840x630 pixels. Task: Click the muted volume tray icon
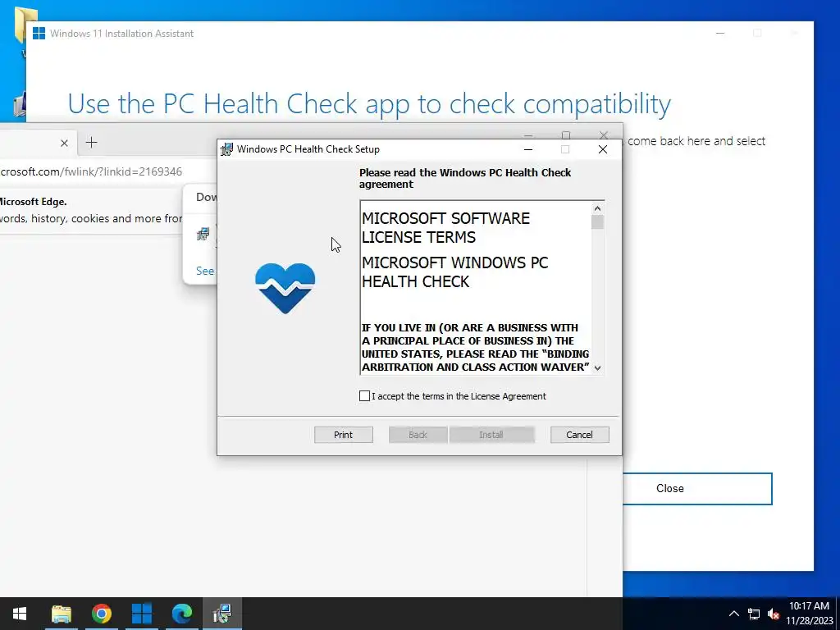(773, 614)
